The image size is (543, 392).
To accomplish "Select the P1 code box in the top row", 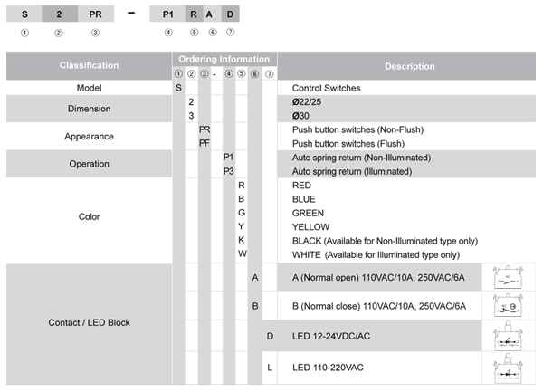I will click(x=167, y=14).
